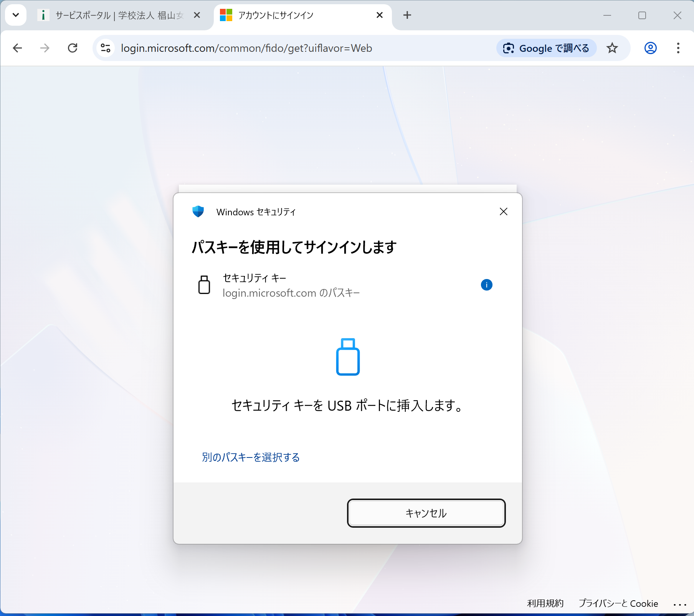The image size is (694, 616).
Task: Open the Chrome profile icon
Action: point(650,48)
